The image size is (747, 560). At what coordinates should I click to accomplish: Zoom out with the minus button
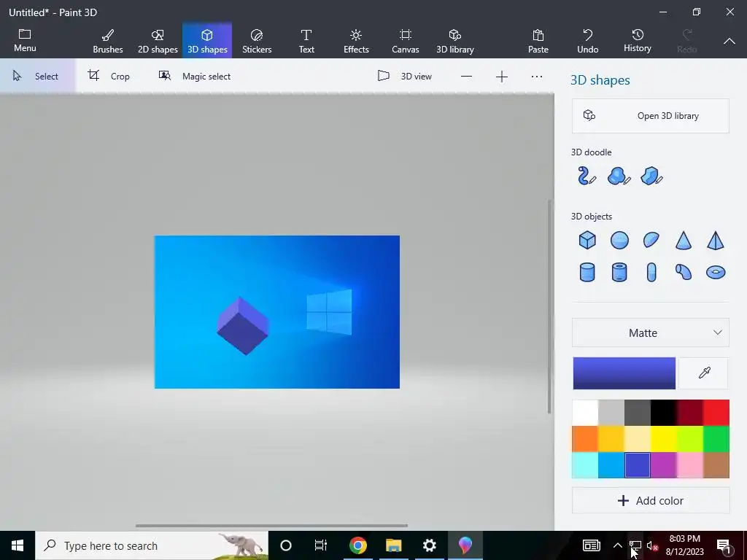pyautogui.click(x=466, y=76)
